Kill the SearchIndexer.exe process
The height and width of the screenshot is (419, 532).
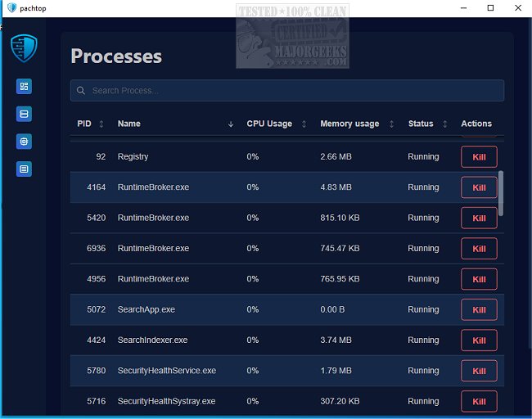(479, 340)
